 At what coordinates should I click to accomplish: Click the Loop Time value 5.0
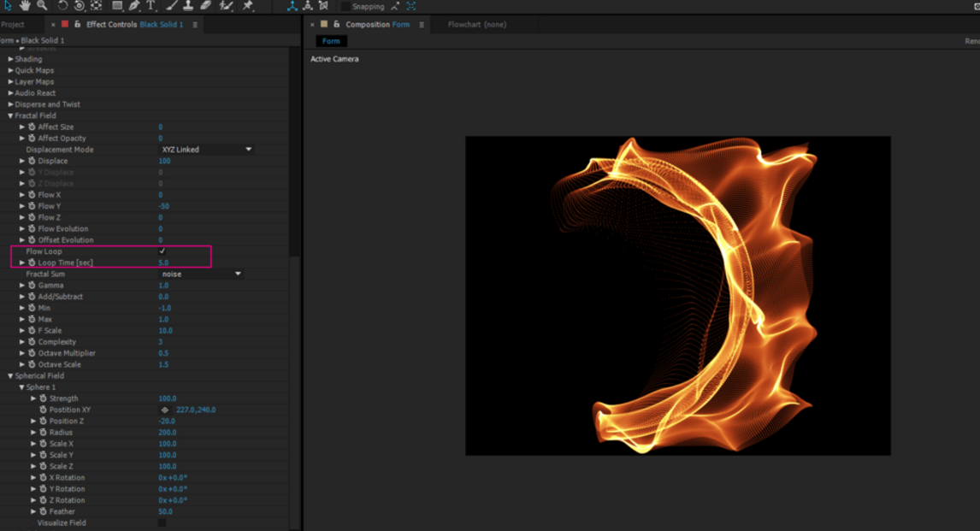[x=163, y=263]
